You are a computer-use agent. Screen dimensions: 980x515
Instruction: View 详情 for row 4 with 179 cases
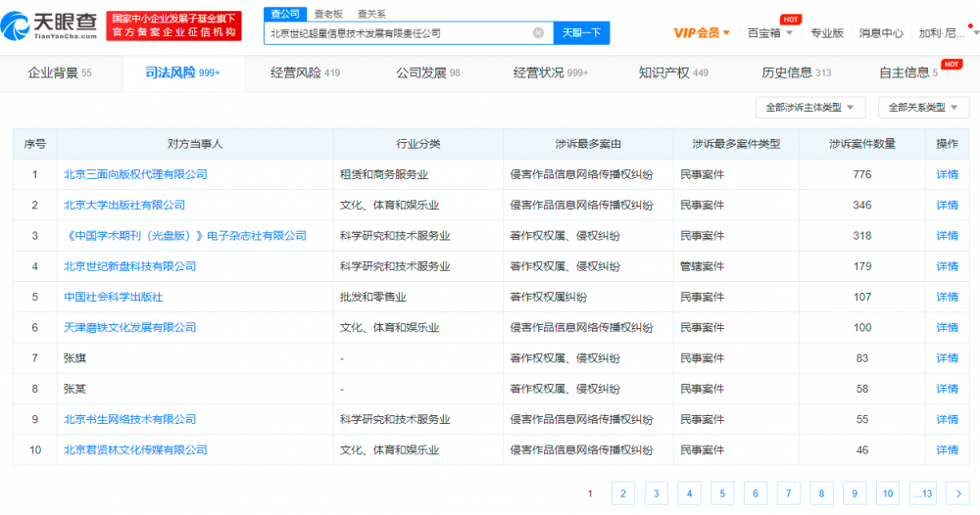(x=947, y=266)
